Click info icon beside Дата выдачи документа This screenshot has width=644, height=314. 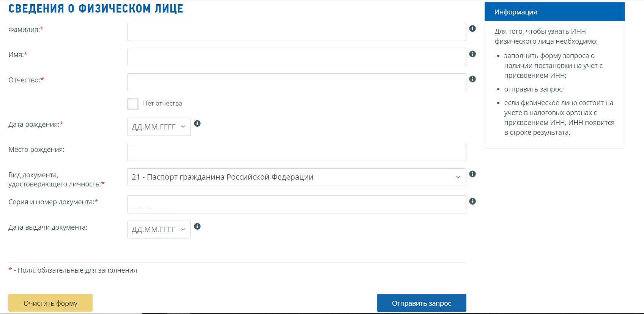tap(197, 226)
